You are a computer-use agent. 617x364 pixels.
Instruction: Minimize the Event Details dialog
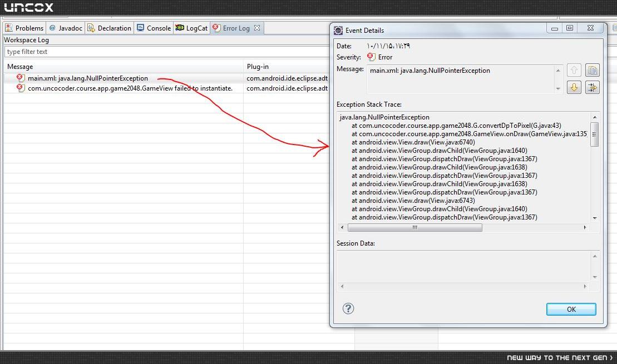coord(555,28)
